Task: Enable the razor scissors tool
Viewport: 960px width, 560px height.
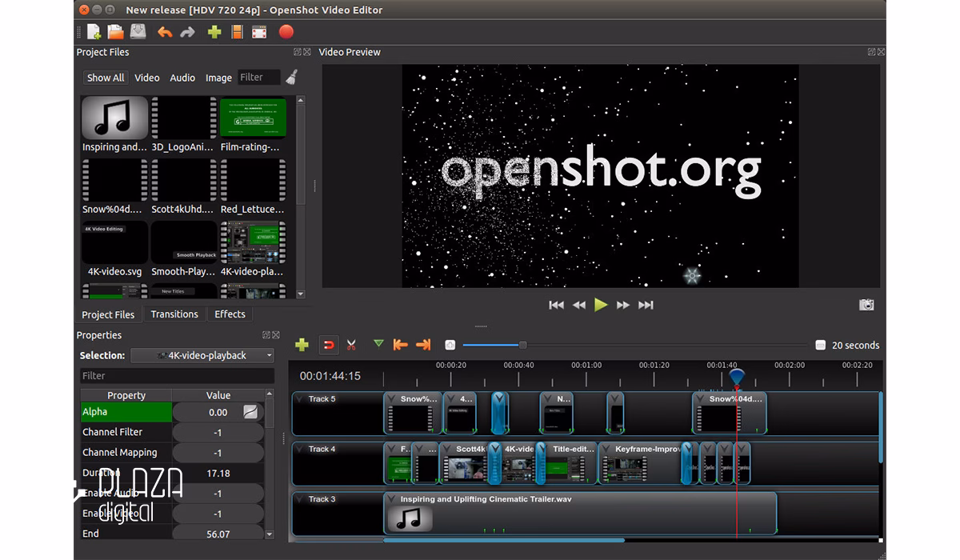Action: click(351, 345)
